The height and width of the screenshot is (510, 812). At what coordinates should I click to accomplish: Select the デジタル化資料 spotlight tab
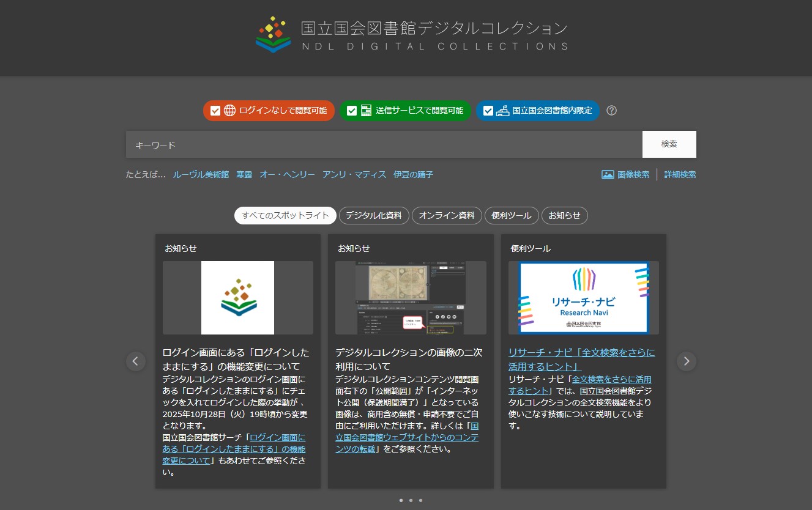[x=374, y=215]
